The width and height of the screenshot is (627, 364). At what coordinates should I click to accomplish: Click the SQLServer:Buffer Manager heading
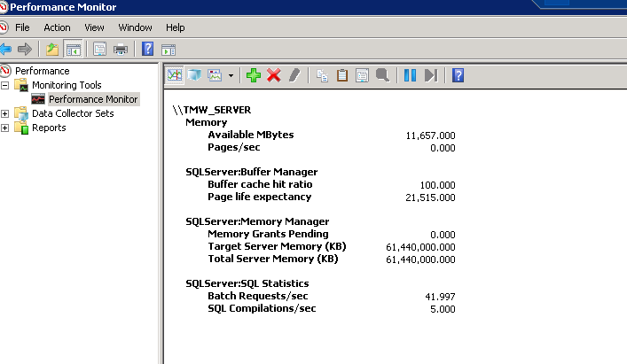[x=252, y=172]
